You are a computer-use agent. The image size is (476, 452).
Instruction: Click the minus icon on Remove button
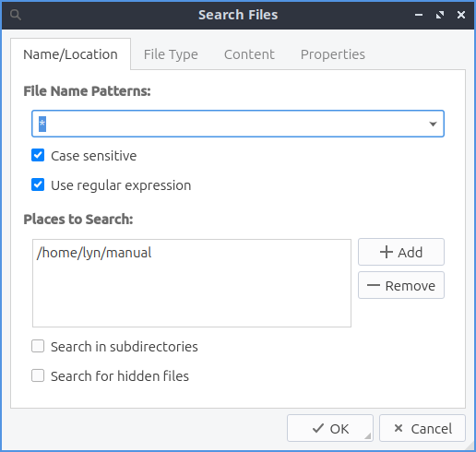pos(374,285)
